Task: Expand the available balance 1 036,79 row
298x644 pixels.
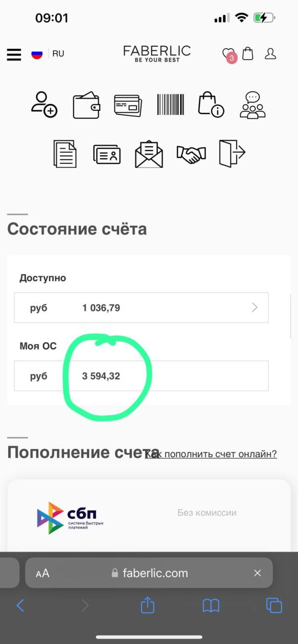Action: point(142,308)
